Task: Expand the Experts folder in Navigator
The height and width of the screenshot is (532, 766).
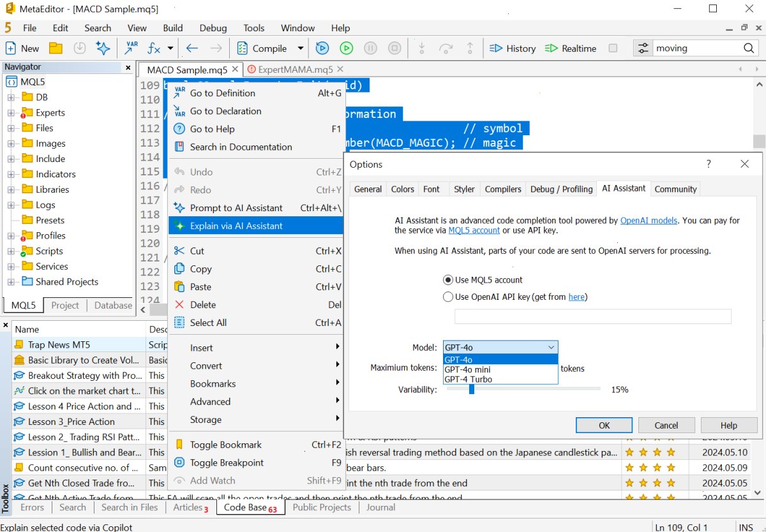Action: coord(10,113)
